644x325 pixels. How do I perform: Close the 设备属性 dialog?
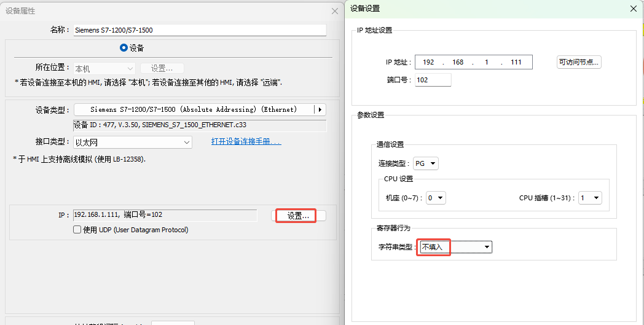pos(334,11)
